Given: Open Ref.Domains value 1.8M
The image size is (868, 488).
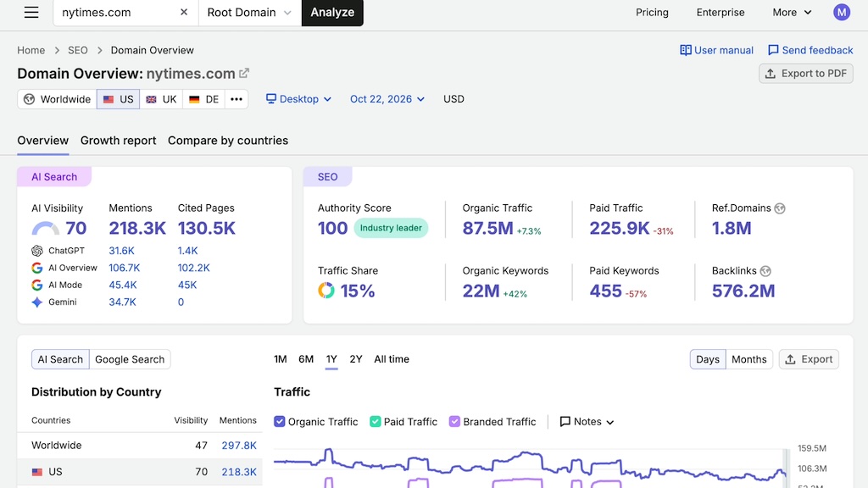Looking at the screenshot, I should (732, 228).
